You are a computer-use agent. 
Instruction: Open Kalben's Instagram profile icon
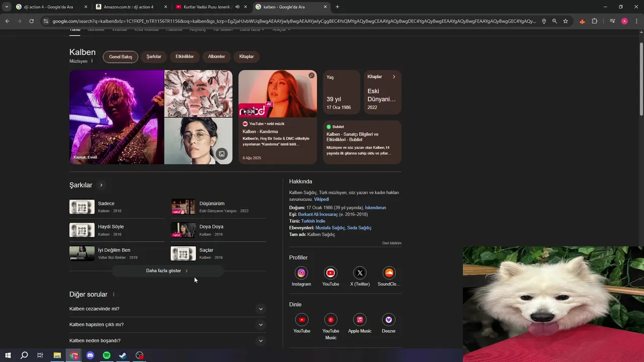(x=301, y=273)
